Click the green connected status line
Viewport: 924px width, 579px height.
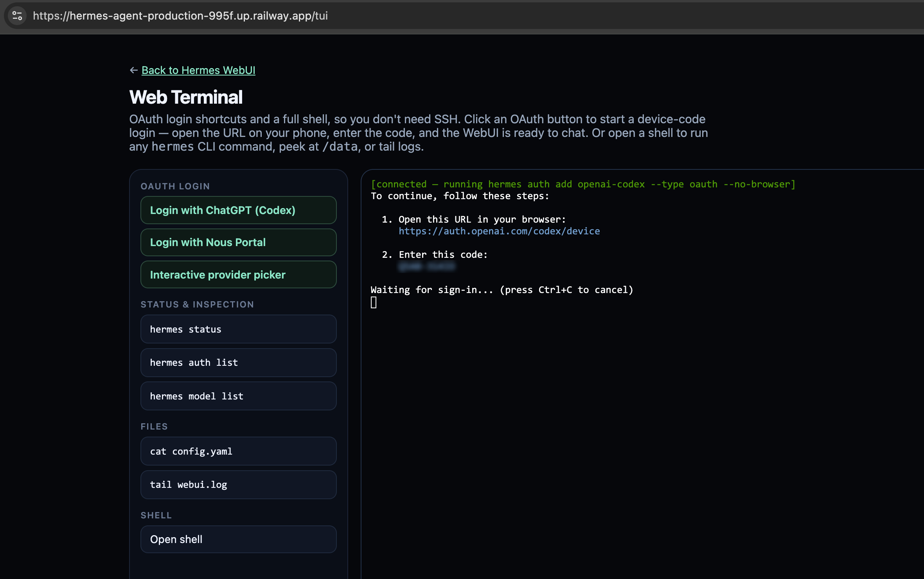pos(583,184)
